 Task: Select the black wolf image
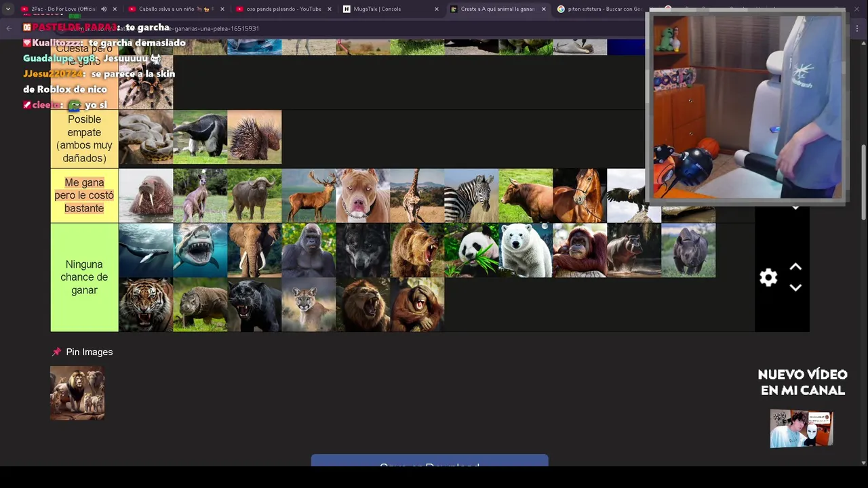(x=363, y=250)
